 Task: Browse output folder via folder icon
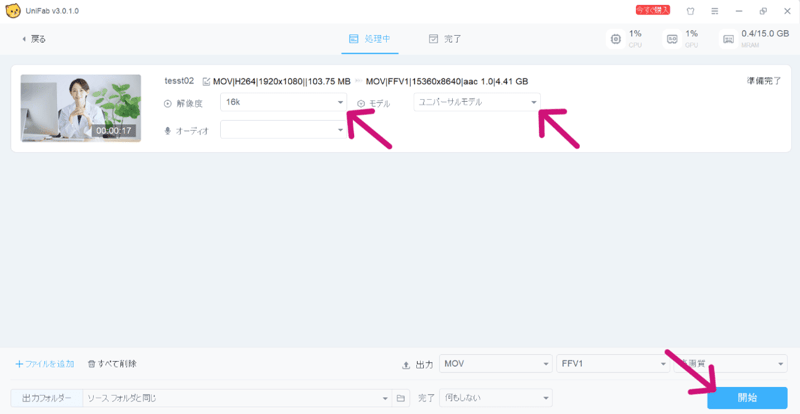[400, 398]
